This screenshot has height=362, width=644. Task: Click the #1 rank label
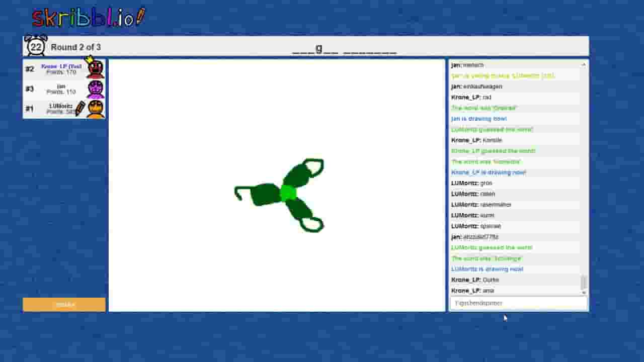(29, 109)
